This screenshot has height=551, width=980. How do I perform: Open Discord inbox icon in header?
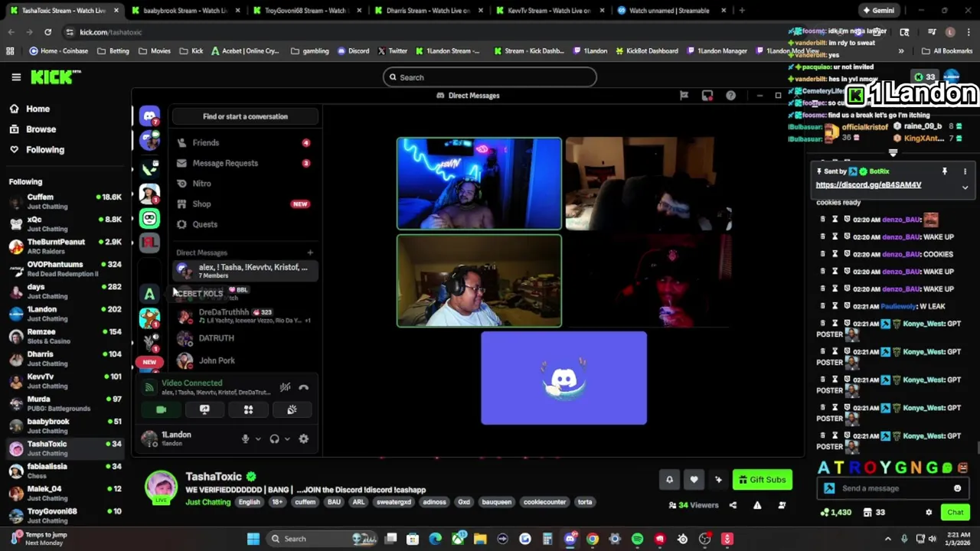pyautogui.click(x=707, y=96)
